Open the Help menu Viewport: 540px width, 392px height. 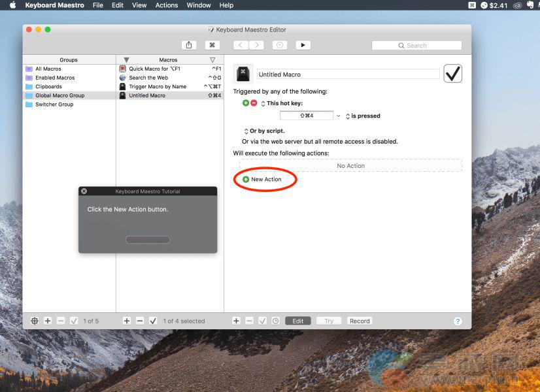coord(226,5)
